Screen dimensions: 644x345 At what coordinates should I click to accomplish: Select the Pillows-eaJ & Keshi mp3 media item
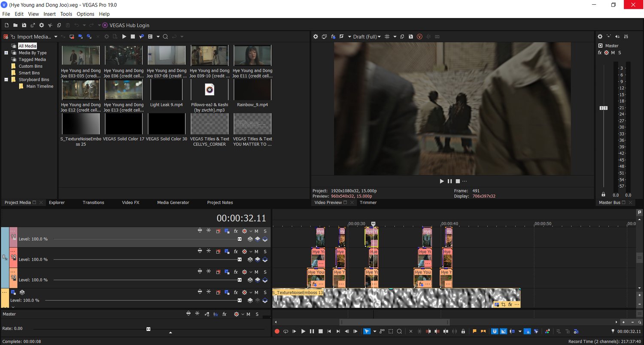tap(210, 89)
